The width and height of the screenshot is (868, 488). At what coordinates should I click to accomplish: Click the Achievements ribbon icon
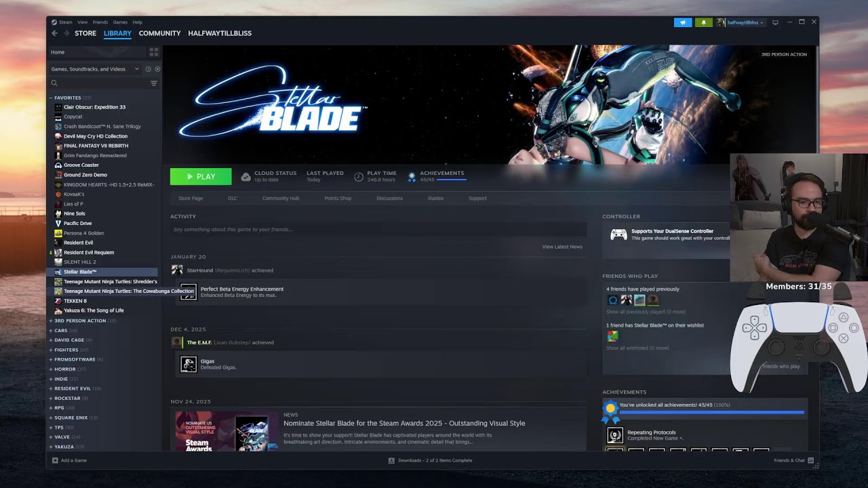[x=412, y=177]
